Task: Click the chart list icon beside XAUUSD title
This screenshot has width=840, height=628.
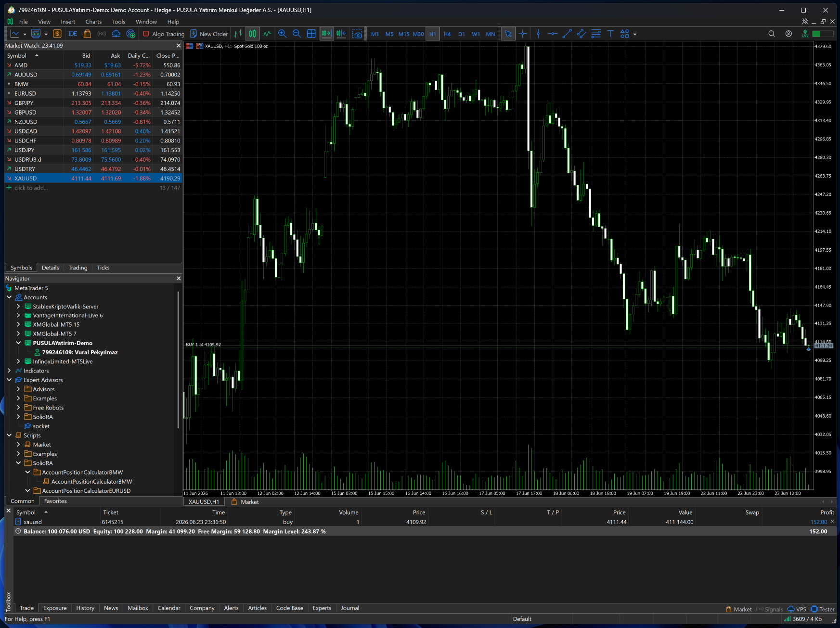Action: click(190, 46)
